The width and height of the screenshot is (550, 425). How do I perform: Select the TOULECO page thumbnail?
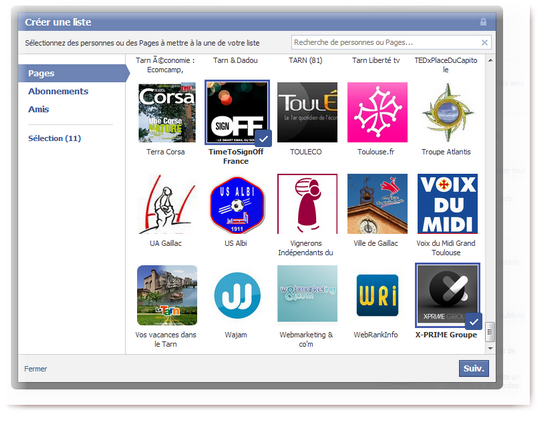click(x=307, y=113)
